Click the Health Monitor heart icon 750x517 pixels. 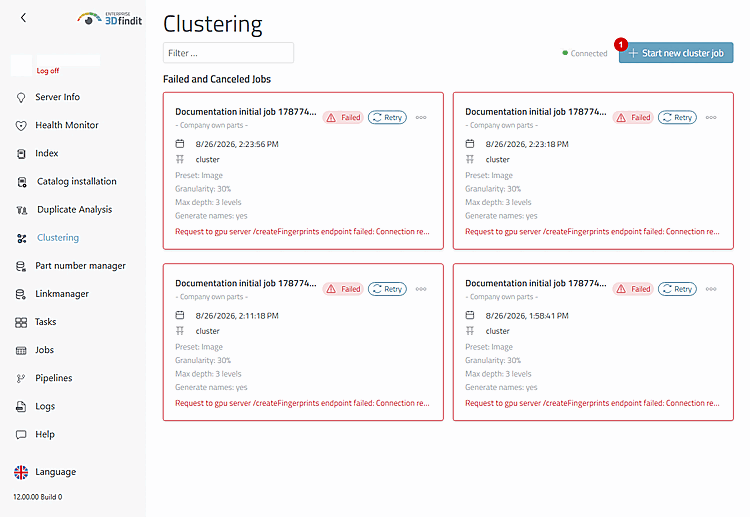pos(21,125)
